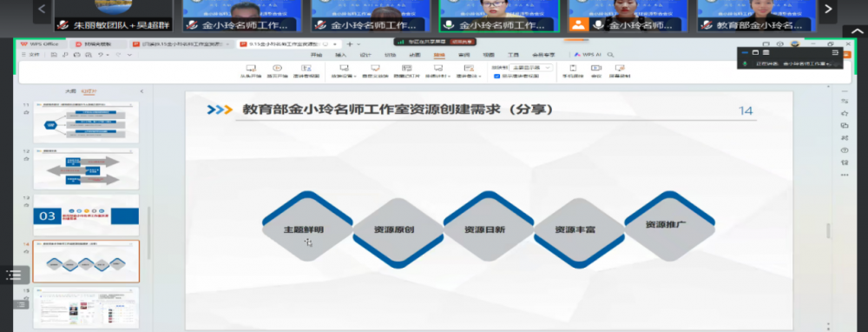
Task: Open Custom Slideshow (自定义放映)
Action: pyautogui.click(x=375, y=71)
